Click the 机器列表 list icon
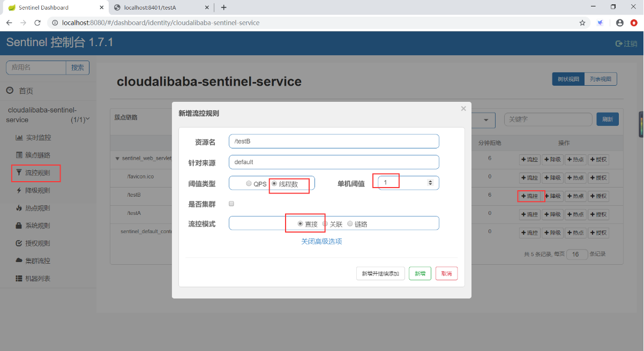 point(19,279)
